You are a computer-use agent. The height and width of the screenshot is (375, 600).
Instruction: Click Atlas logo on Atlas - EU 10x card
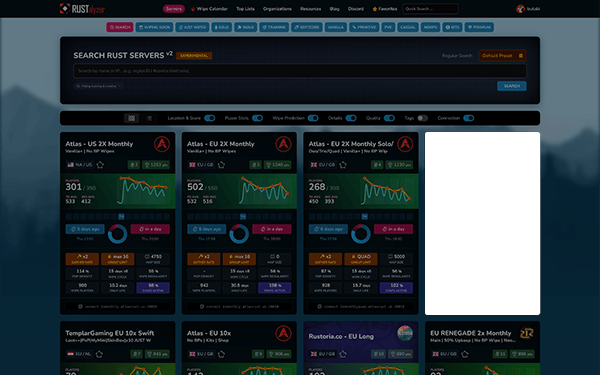coord(284,333)
